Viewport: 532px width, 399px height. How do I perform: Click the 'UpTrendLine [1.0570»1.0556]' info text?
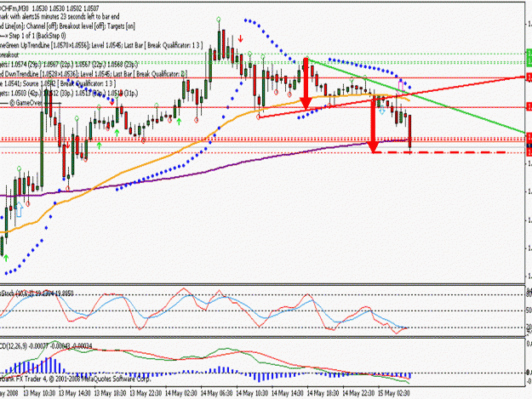click(x=55, y=45)
